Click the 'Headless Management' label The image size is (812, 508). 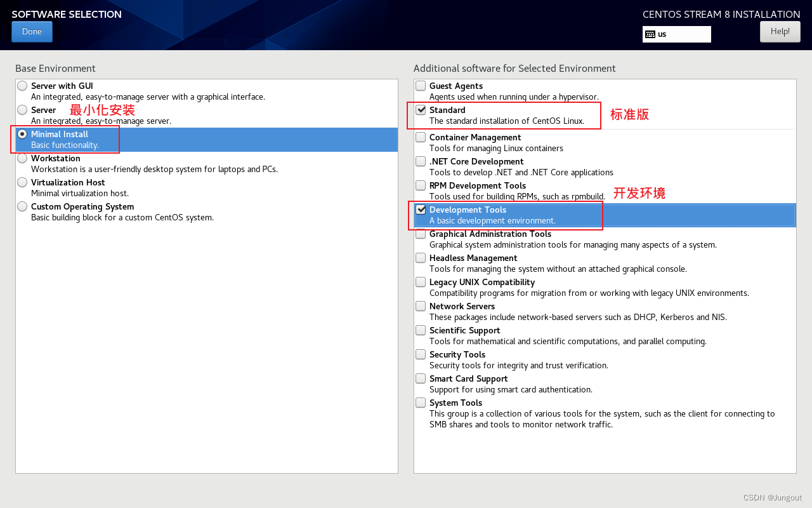(473, 258)
